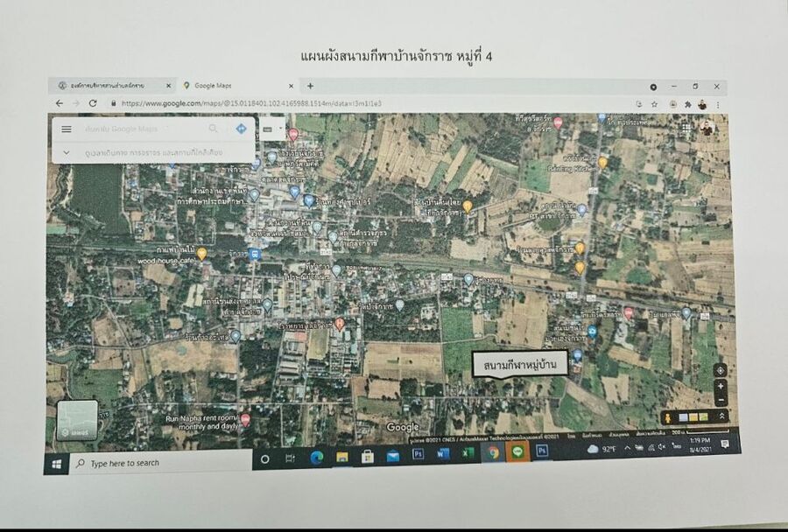This screenshot has width=788, height=532.
Task: Bookmark this page with the star
Action: [653, 104]
